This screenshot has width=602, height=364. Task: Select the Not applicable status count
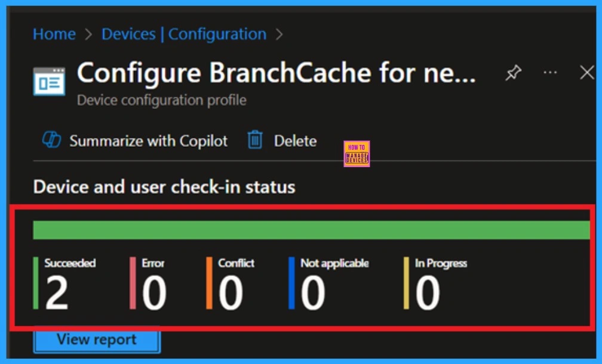pyautogui.click(x=313, y=292)
